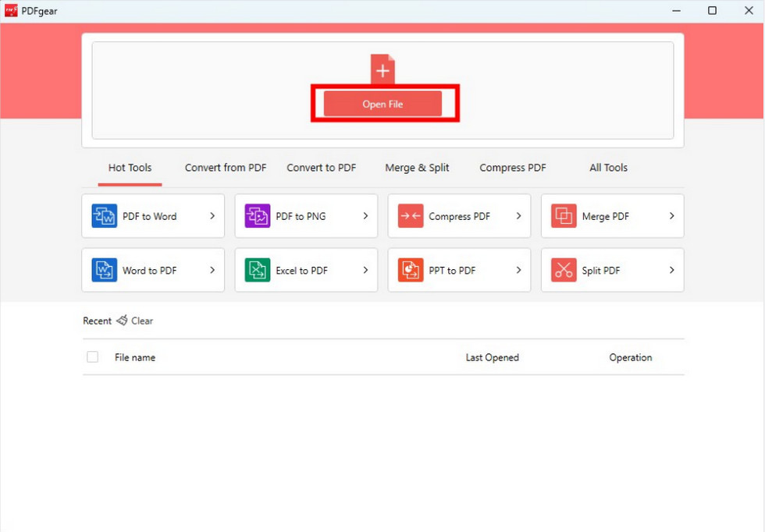Click the Word to PDF tool icon
Screen dimensions: 765x532
pyautogui.click(x=103, y=270)
